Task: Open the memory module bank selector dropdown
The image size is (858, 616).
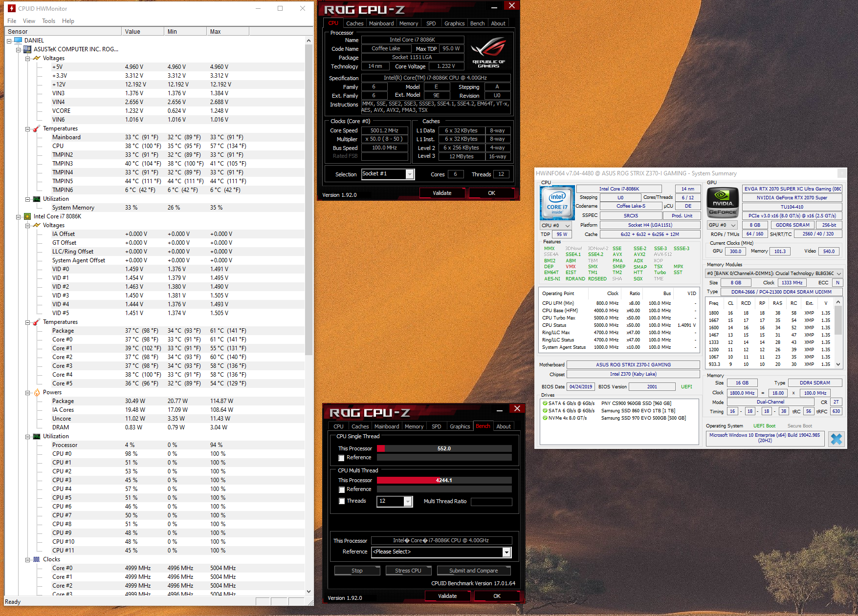Action: click(774, 274)
